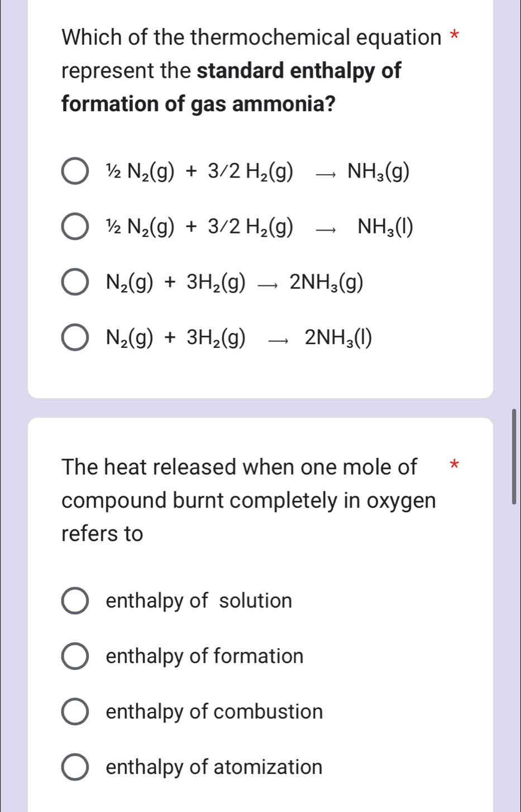
Task: Click the label text enthalpy of atomization
Action: tap(213, 768)
